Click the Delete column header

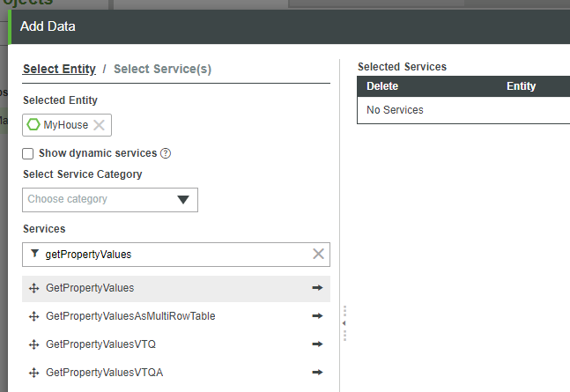tap(382, 86)
